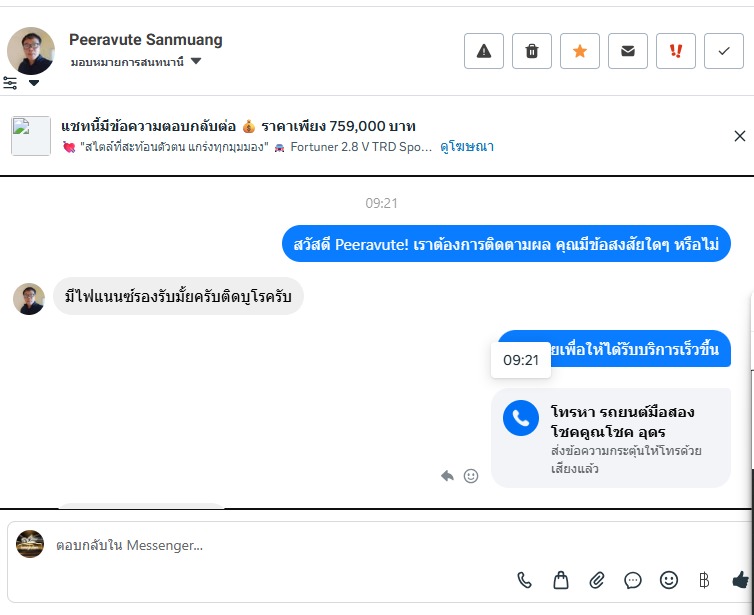The width and height of the screenshot is (754, 615).
Task: Expand the assign conversation dropdown arrow
Action: coord(196,61)
